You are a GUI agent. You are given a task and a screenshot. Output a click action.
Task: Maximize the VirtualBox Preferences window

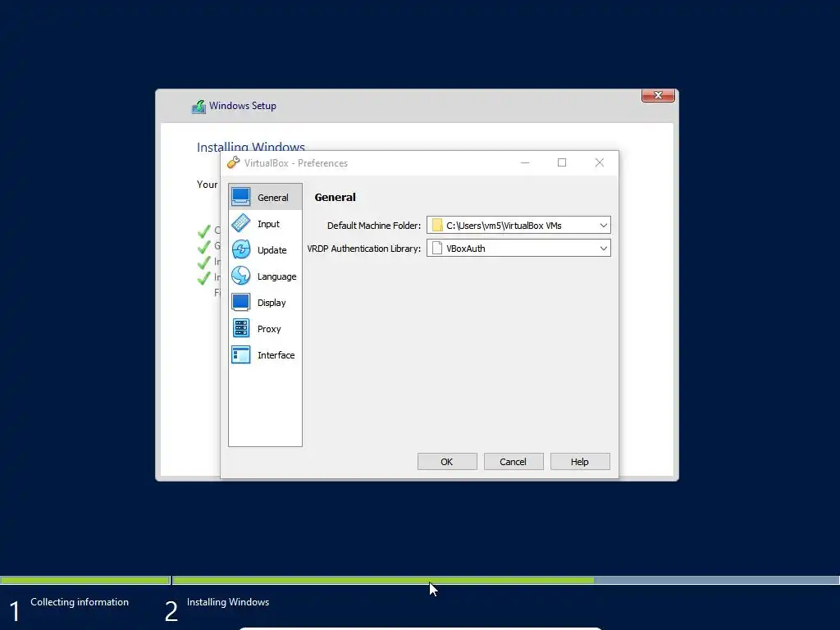[561, 163]
